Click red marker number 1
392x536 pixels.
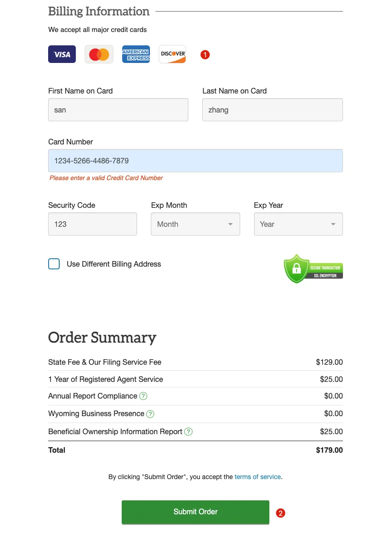pos(205,55)
